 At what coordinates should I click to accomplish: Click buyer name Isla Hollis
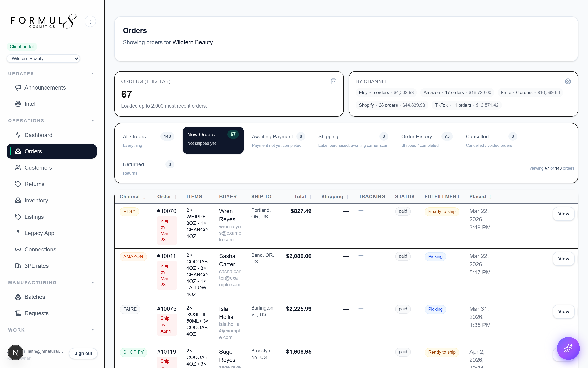click(x=226, y=313)
